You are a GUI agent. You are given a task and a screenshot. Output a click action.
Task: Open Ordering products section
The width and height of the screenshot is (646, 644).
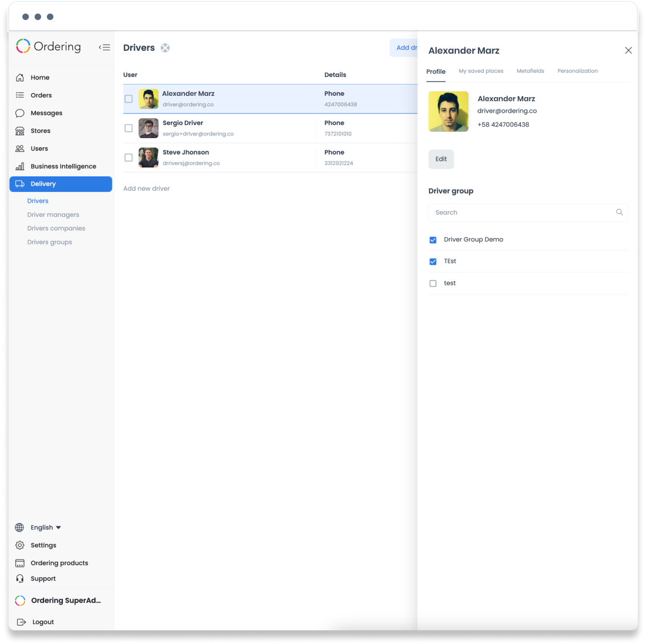click(x=61, y=563)
